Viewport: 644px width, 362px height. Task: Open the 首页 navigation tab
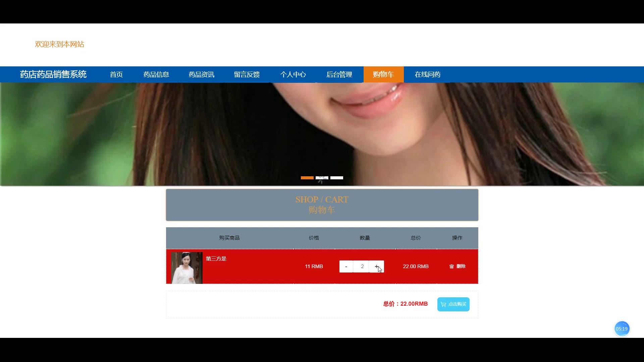pos(116,74)
